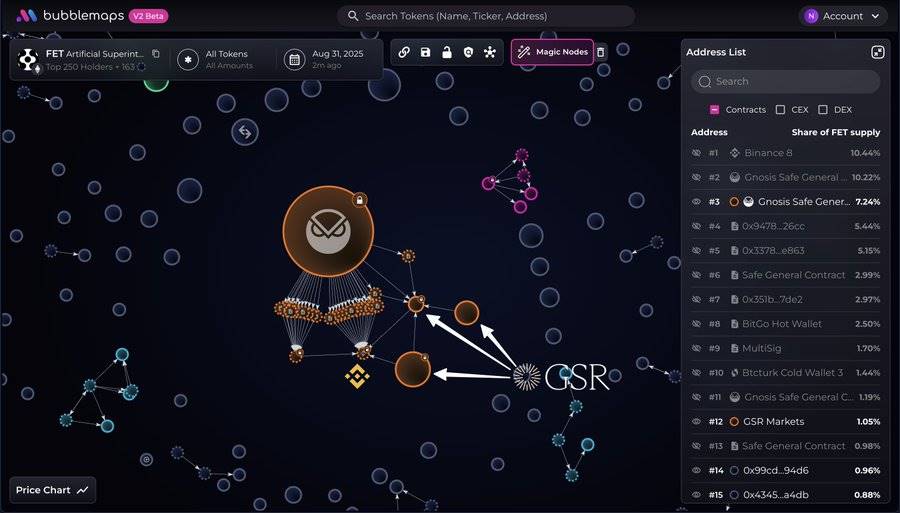Toggle the Contracts checkbox
The image size is (900, 513).
715,110
